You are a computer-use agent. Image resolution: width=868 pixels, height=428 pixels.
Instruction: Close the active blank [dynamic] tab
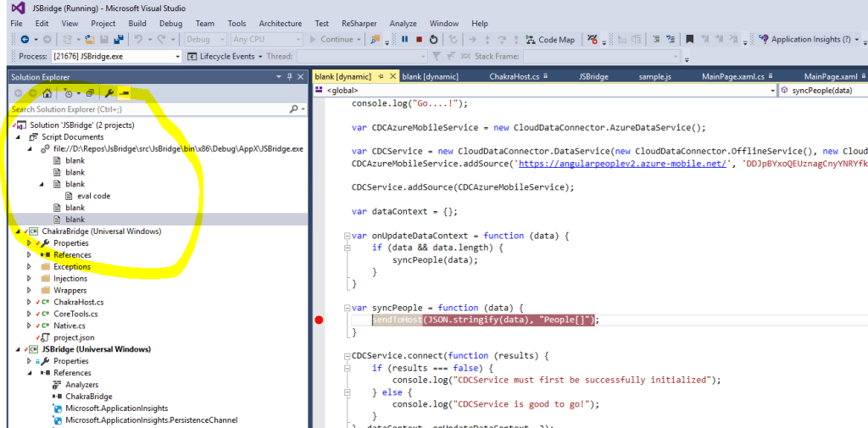tap(392, 77)
